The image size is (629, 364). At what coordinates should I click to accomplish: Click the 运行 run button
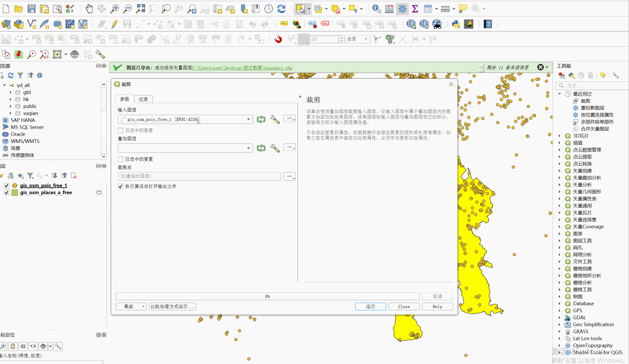pyautogui.click(x=370, y=307)
